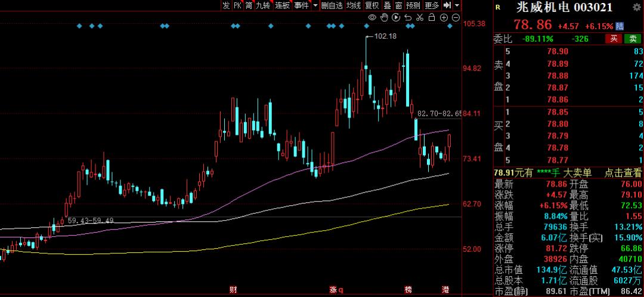Click the 总市值 134.9亿 value

point(552,270)
